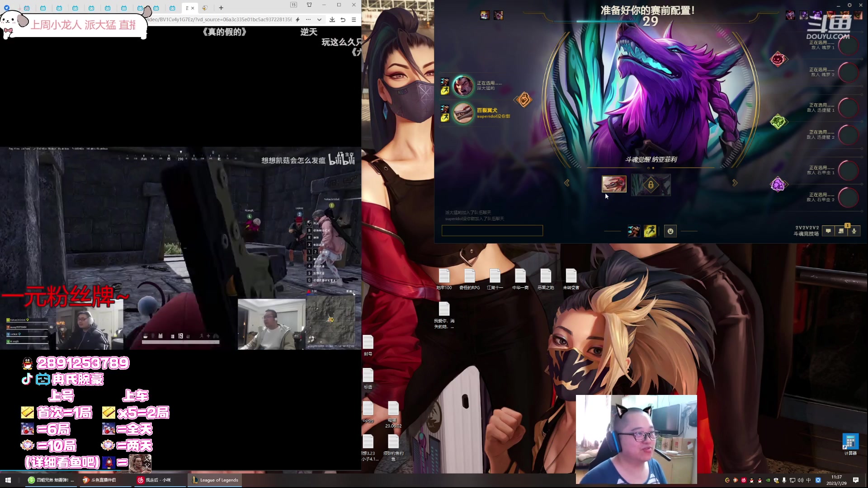The image size is (868, 488).
Task: Open chat bubble button in League client
Action: [x=828, y=230]
